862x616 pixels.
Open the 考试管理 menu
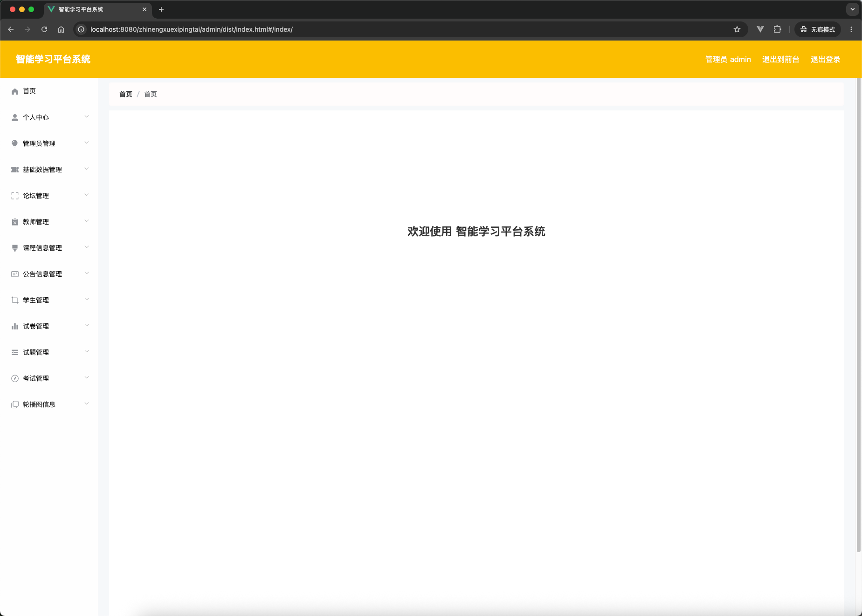click(49, 378)
